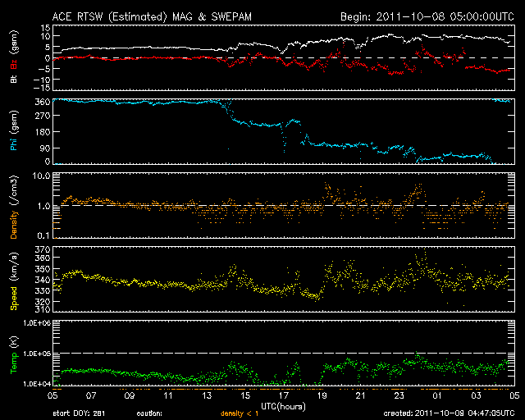Click the 'created: 2011-10-09 04:47:05UTC' timestamp

[449, 413]
